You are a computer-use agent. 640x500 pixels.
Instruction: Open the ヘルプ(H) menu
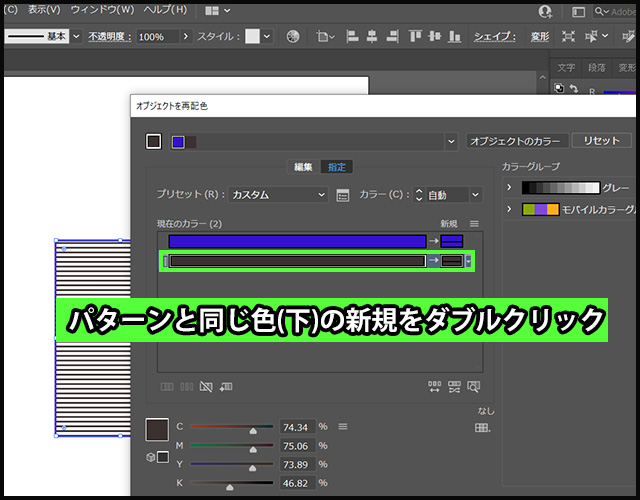point(165,10)
